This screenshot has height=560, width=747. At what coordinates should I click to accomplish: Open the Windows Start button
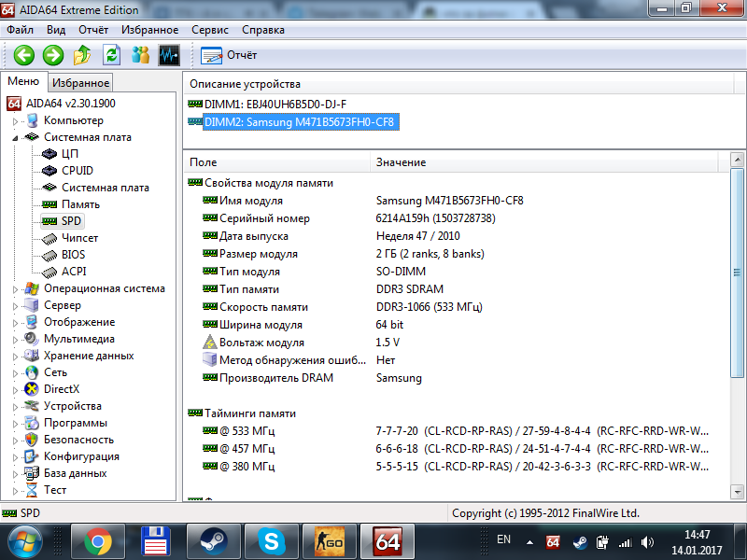pyautogui.click(x=25, y=542)
